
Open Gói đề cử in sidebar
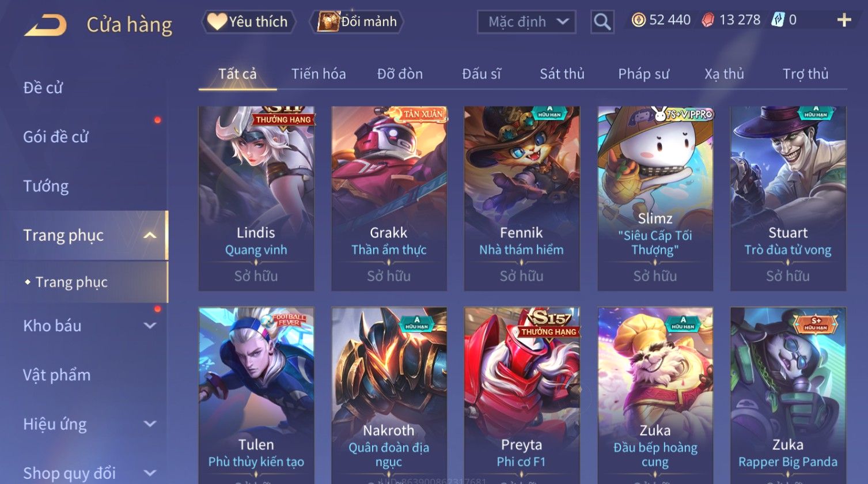tap(56, 137)
